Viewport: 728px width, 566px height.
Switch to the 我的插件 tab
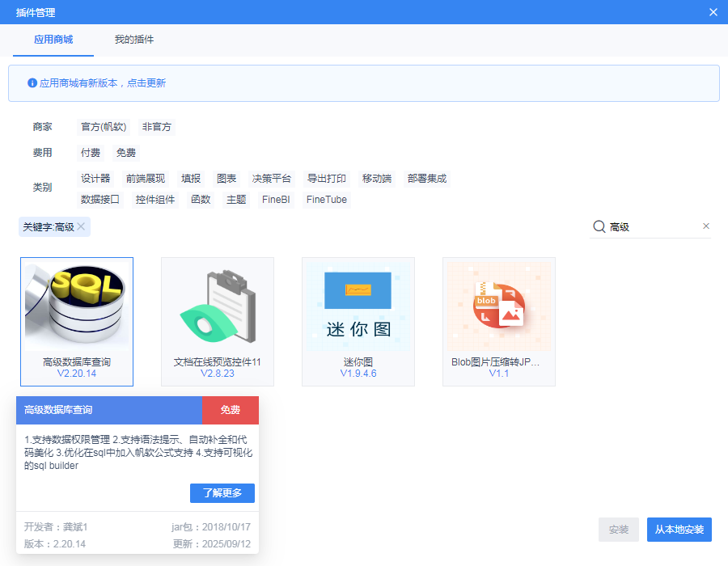tap(134, 40)
